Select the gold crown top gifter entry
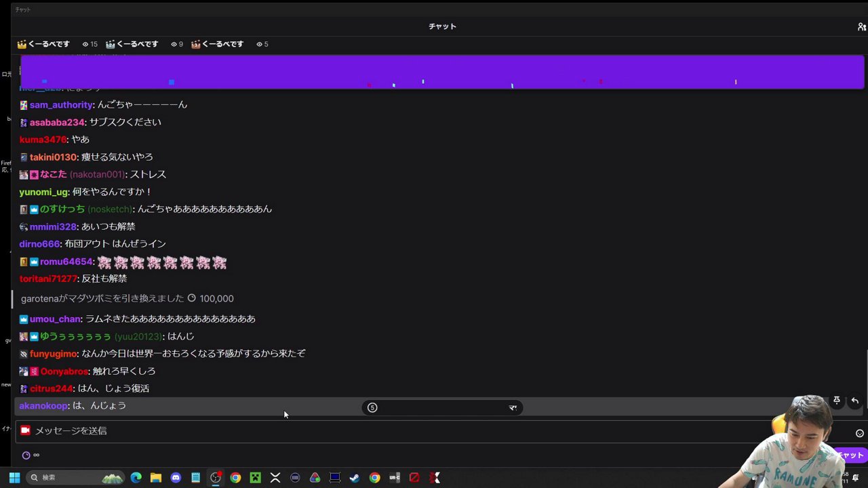Screen dimensions: 868x488 (43, 44)
